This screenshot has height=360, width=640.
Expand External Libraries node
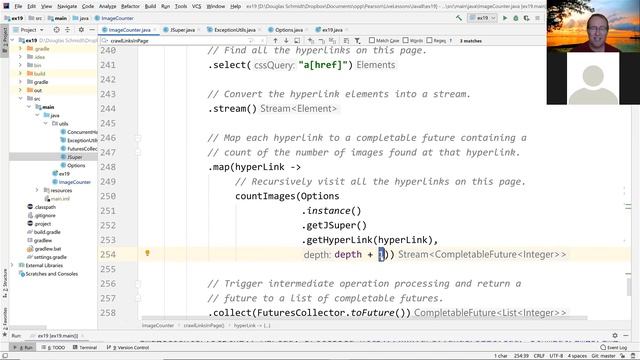coord(12,265)
